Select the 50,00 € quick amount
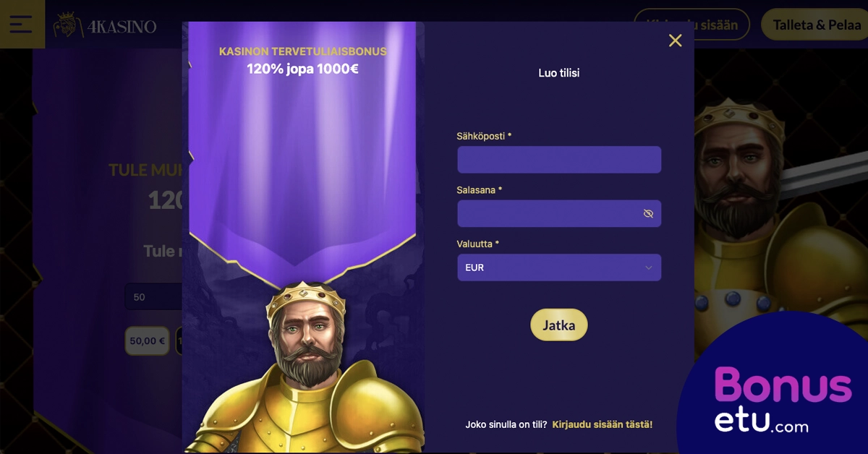The image size is (868, 454). (147, 340)
